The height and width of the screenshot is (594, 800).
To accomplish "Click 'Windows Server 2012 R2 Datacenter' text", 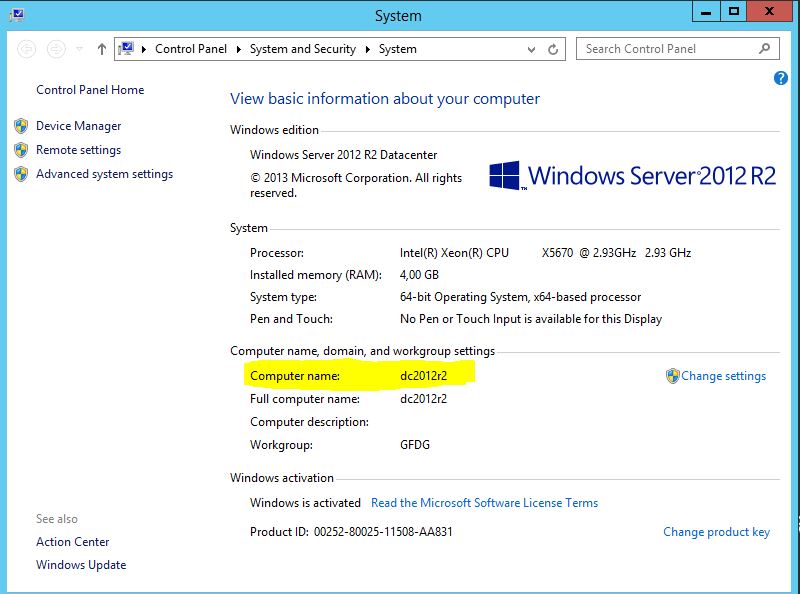I will click(x=343, y=155).
